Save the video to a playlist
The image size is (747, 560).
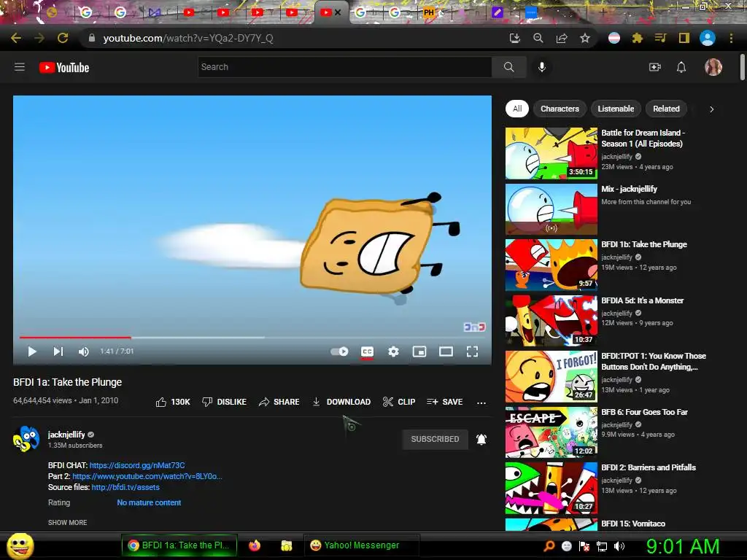[445, 402]
